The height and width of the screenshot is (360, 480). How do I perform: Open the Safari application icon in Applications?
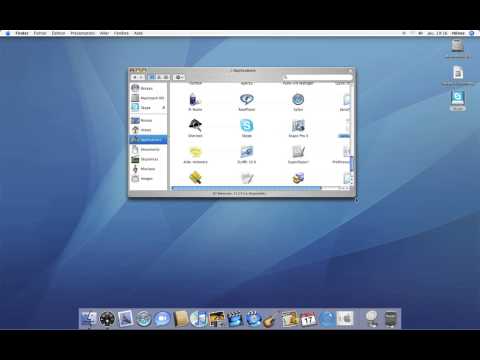pyautogui.click(x=298, y=100)
